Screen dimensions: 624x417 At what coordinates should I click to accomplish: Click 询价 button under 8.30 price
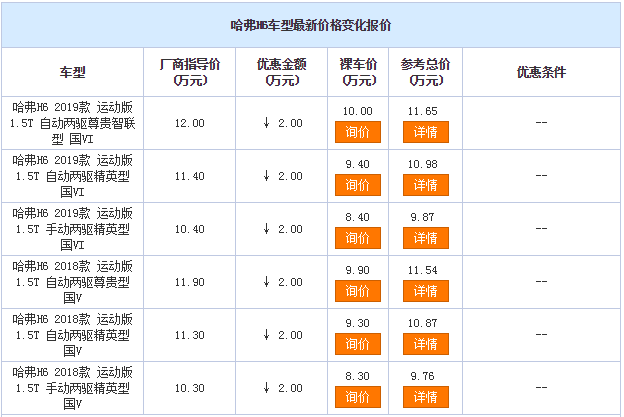click(357, 397)
